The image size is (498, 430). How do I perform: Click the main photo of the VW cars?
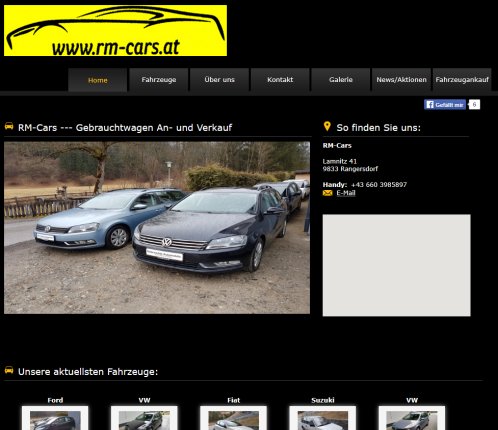pyautogui.click(x=157, y=228)
